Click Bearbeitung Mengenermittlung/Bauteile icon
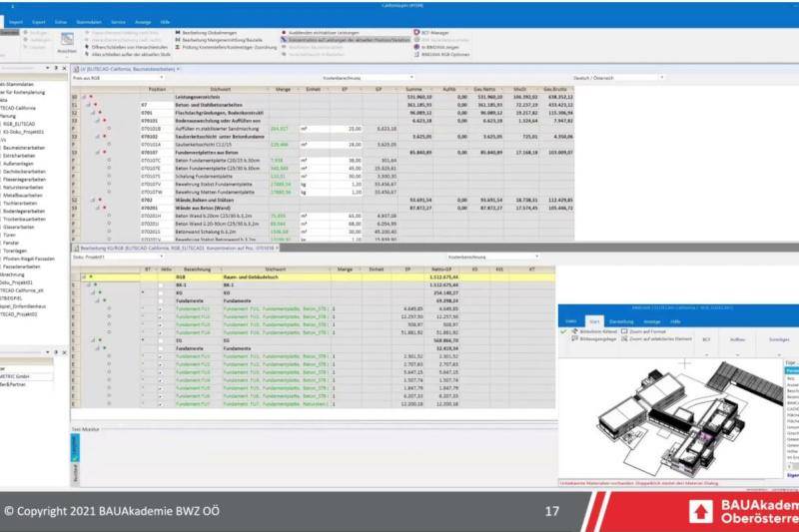 (178, 40)
